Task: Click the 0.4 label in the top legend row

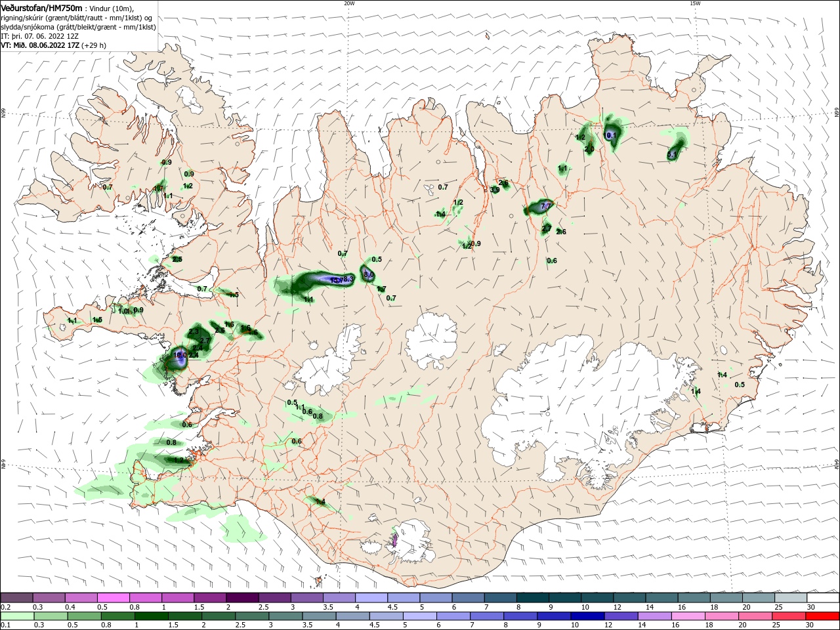Action: coord(70,607)
